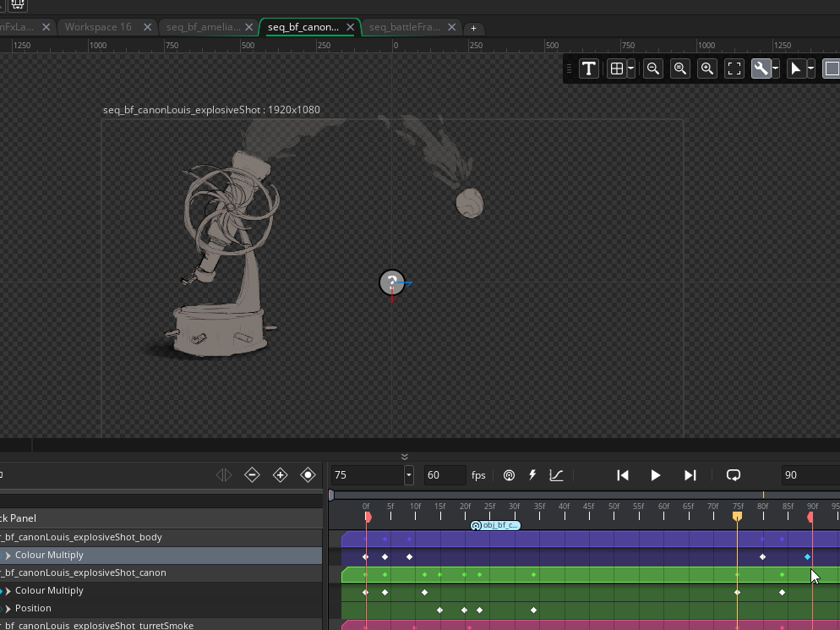The width and height of the screenshot is (840, 630).
Task: Click the zoom reset magnifier icon
Action: (679, 68)
